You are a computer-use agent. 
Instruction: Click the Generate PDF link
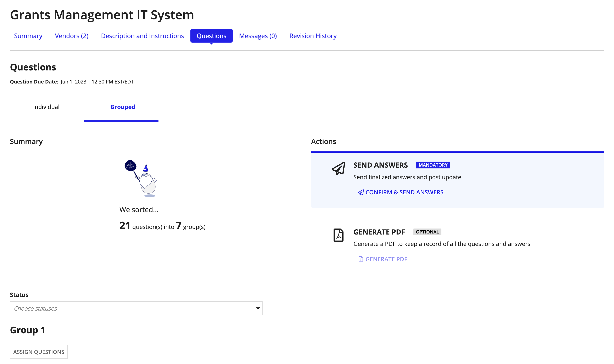tap(383, 259)
